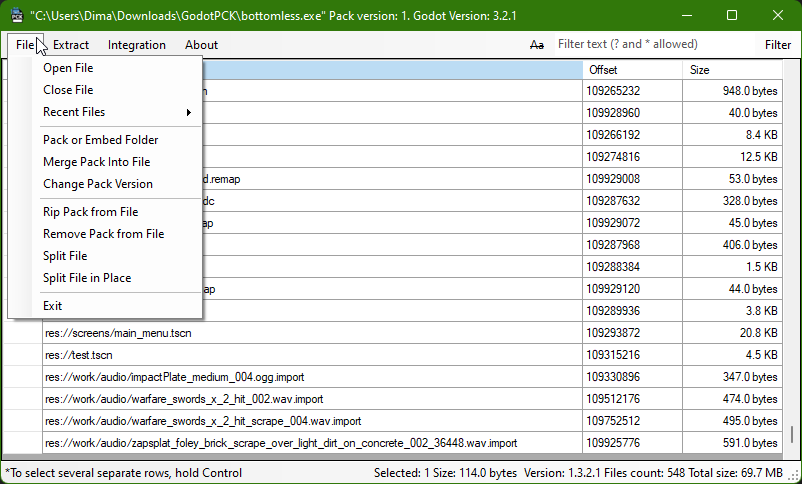Click size cell 8.4 KB
802x484 pixels.
tap(732, 135)
